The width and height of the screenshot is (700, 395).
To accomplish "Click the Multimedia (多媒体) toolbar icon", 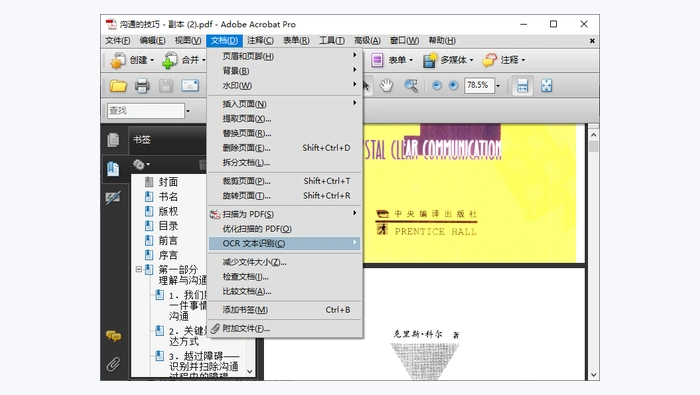I will pyautogui.click(x=430, y=60).
